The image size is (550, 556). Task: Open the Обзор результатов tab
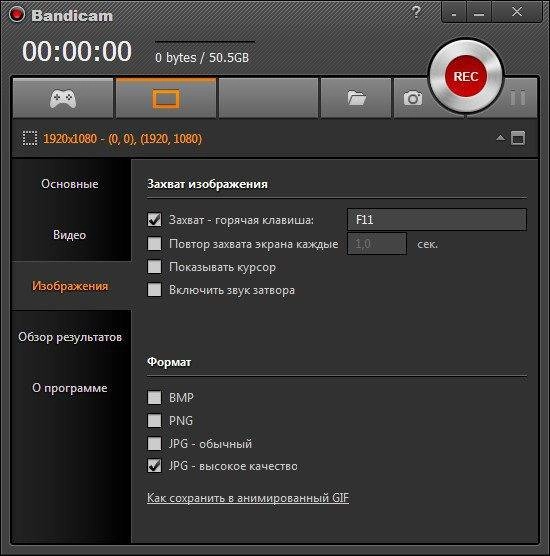[70, 337]
